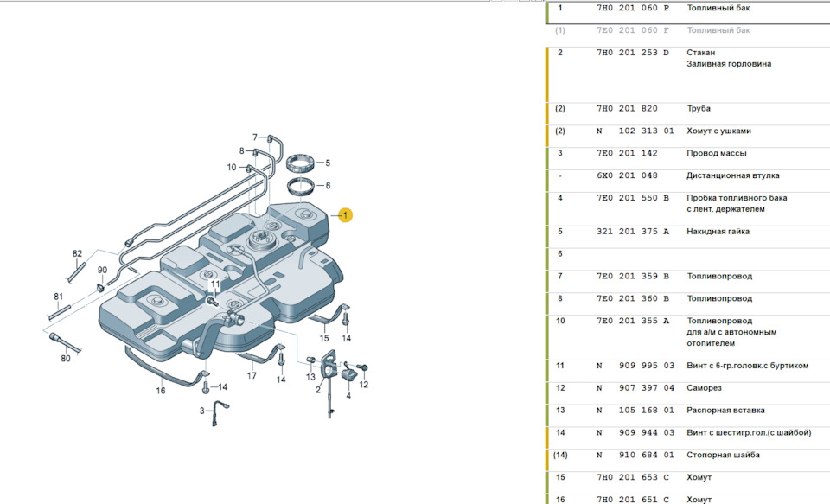Select callout 12 below the self-tapping screw
Viewport: 830px width, 504px height.
point(363,385)
